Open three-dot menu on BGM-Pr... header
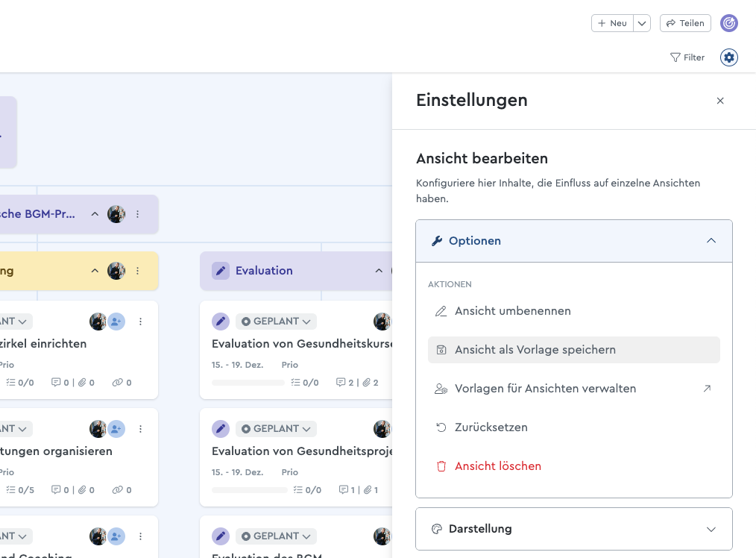The height and width of the screenshot is (558, 756). pos(137,214)
